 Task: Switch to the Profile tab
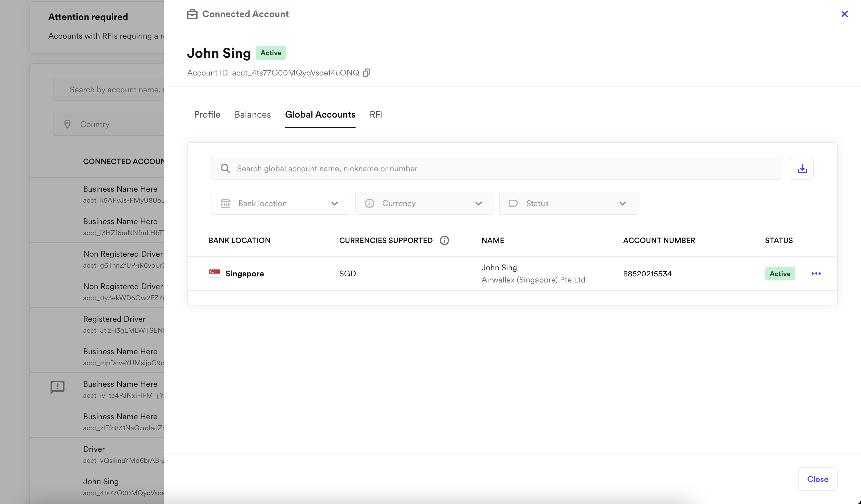[x=207, y=114]
